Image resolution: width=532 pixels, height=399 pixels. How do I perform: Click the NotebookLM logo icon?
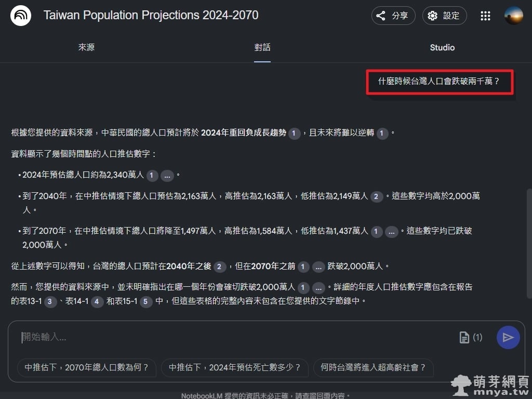tap(21, 16)
